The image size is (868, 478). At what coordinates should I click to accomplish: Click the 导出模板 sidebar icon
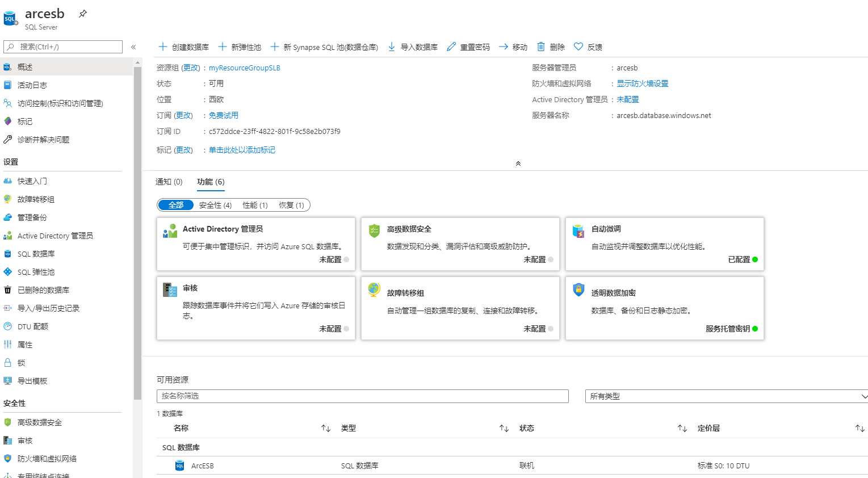tap(7, 381)
